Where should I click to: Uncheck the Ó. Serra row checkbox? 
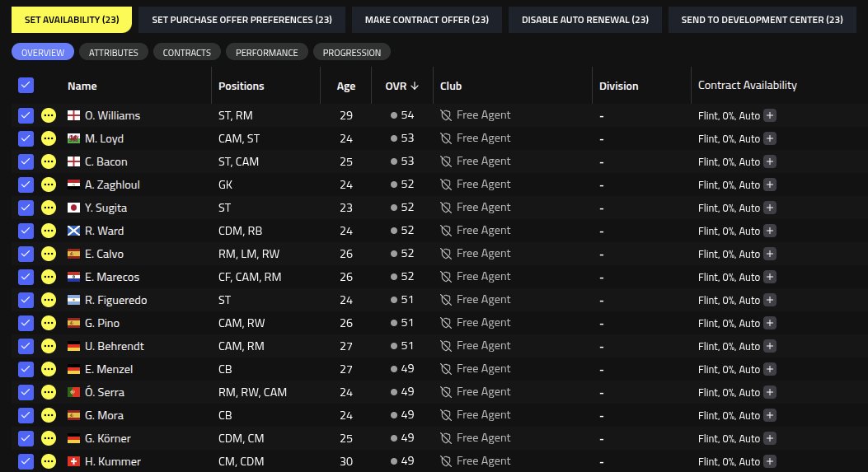point(26,392)
